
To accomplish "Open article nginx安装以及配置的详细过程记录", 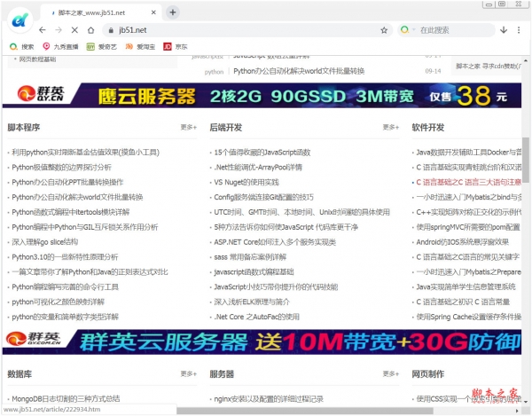I will point(269,398).
